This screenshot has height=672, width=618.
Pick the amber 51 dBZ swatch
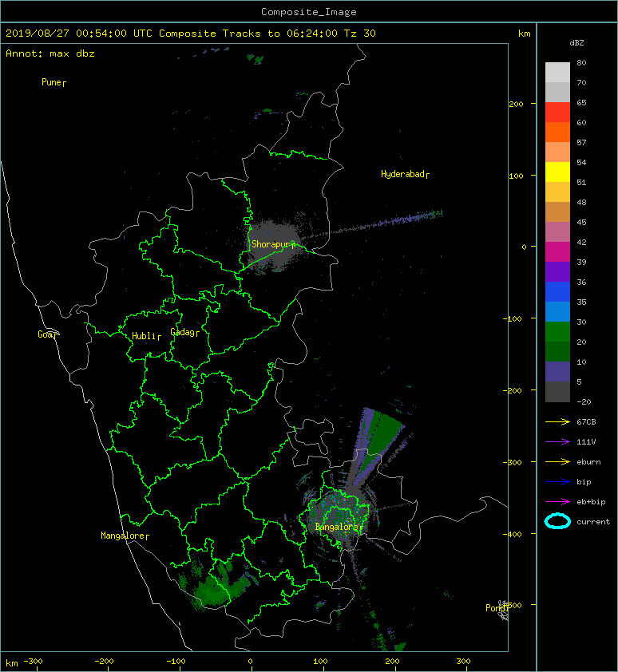[x=557, y=192]
